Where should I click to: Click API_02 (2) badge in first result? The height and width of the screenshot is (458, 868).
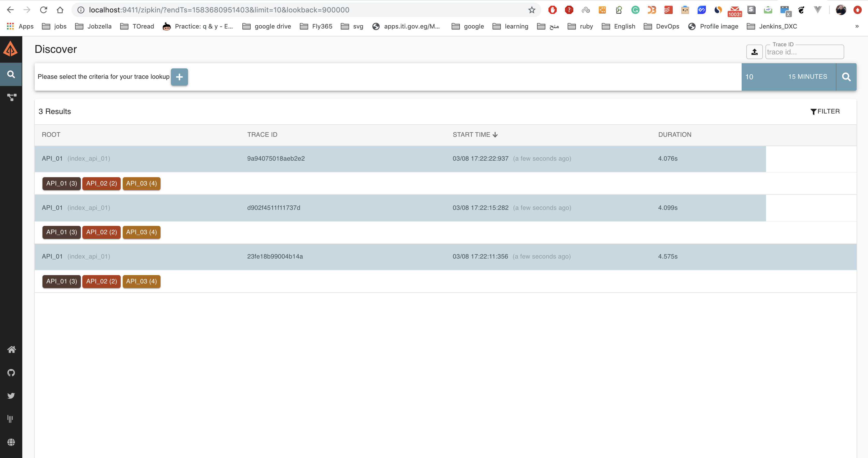point(102,183)
